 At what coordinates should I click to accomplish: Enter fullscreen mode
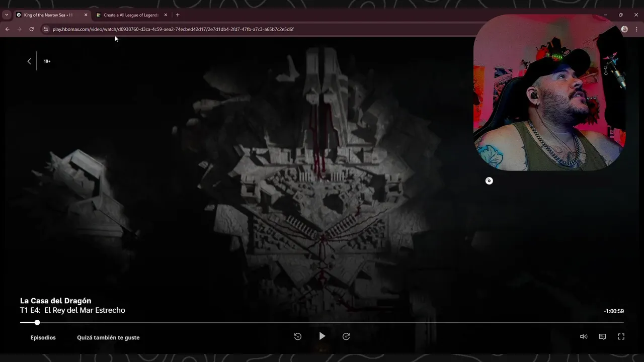[x=621, y=337]
